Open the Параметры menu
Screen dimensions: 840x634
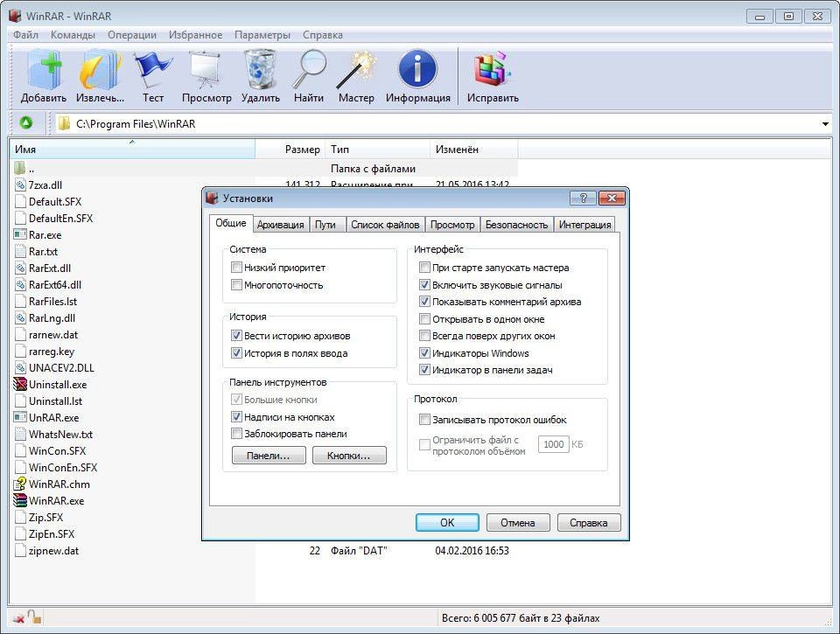[x=262, y=35]
